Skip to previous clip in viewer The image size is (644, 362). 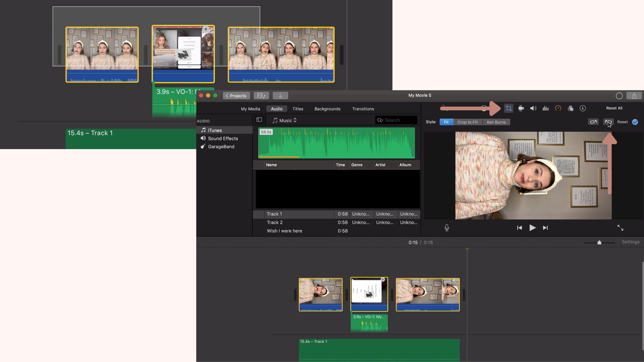pos(520,228)
